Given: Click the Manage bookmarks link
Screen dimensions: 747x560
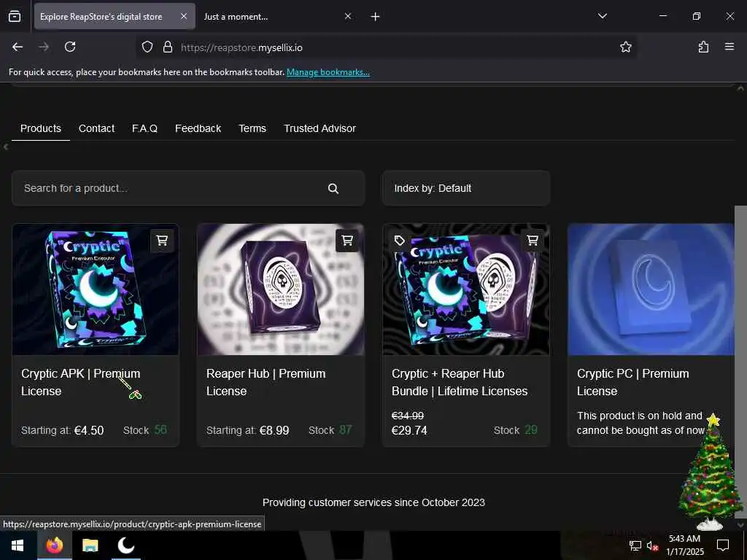Looking at the screenshot, I should (x=328, y=72).
